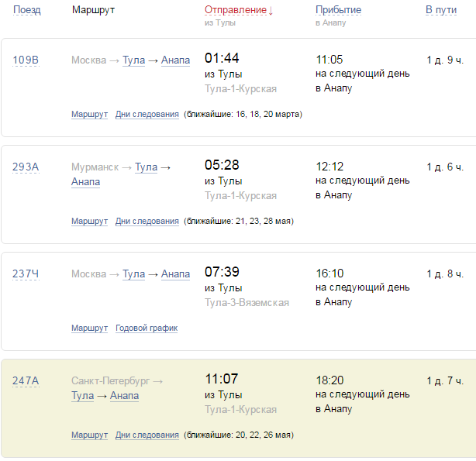Expand Дни следования for train 293А

(x=147, y=221)
